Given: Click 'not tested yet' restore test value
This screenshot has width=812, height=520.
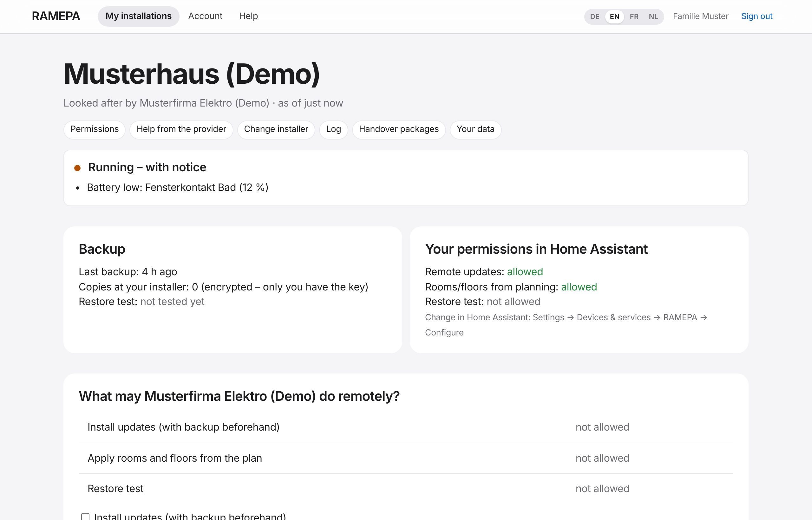Looking at the screenshot, I should (172, 302).
